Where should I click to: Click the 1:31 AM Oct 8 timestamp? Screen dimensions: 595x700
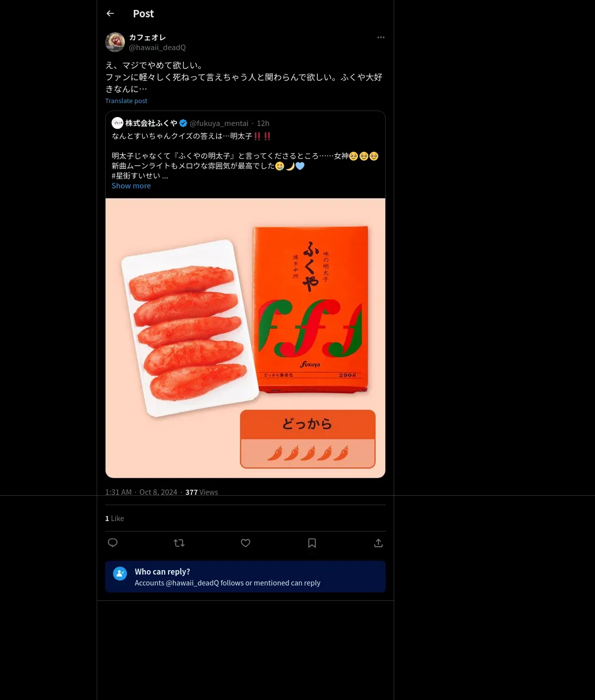point(141,492)
